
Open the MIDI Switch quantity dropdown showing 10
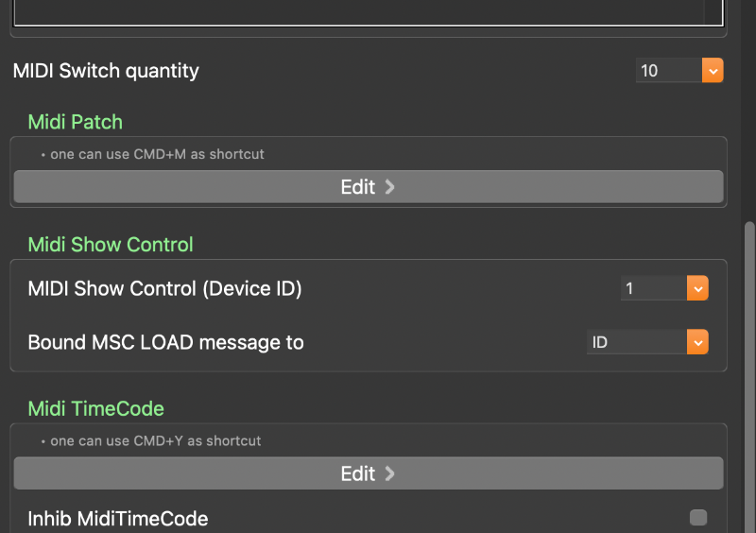[669, 71]
